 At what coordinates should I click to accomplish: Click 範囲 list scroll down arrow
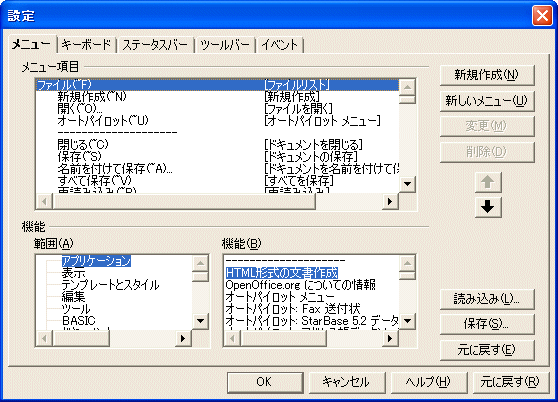tap(200, 321)
